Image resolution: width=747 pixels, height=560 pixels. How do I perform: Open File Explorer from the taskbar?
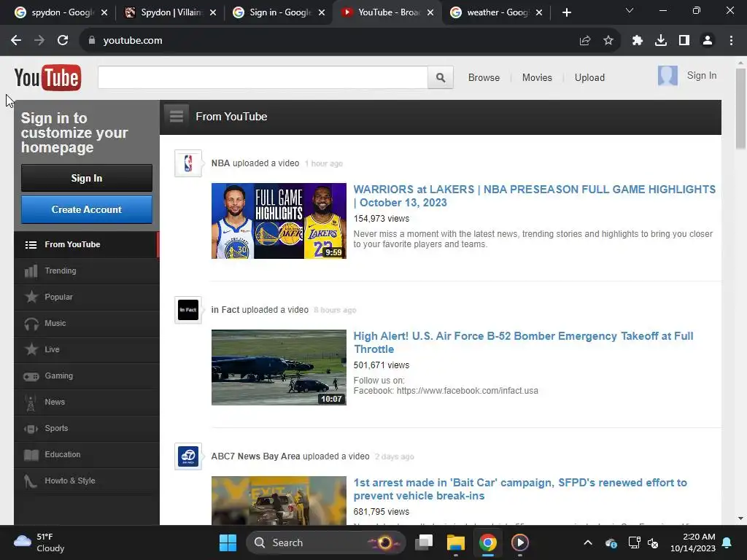point(455,542)
